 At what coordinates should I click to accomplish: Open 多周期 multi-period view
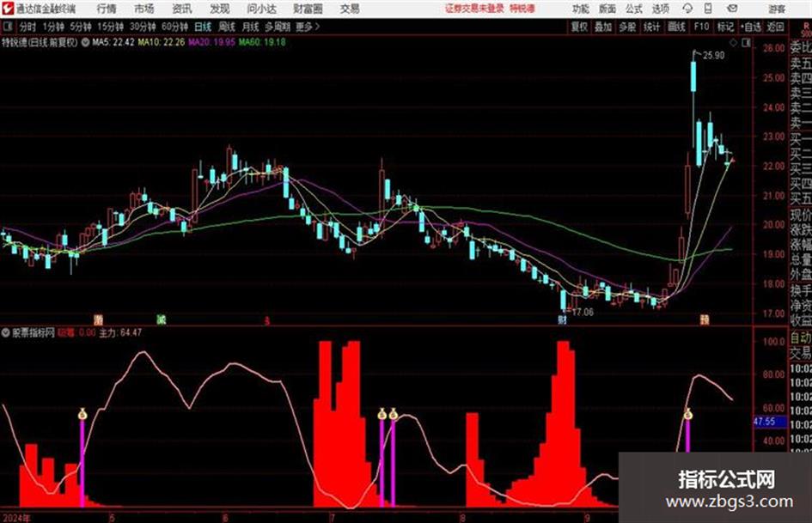278,27
